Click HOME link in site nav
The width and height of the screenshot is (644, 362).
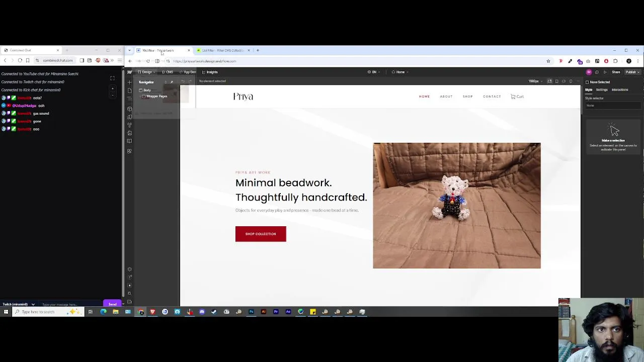click(x=424, y=97)
